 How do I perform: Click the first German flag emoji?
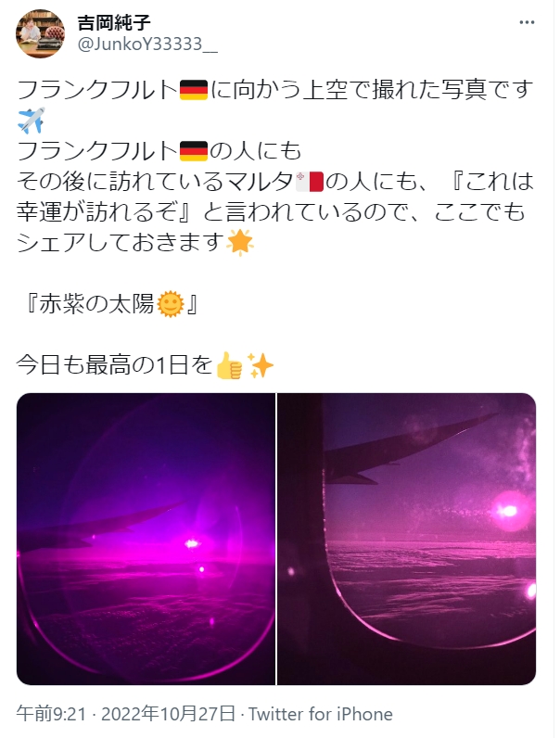point(194,90)
